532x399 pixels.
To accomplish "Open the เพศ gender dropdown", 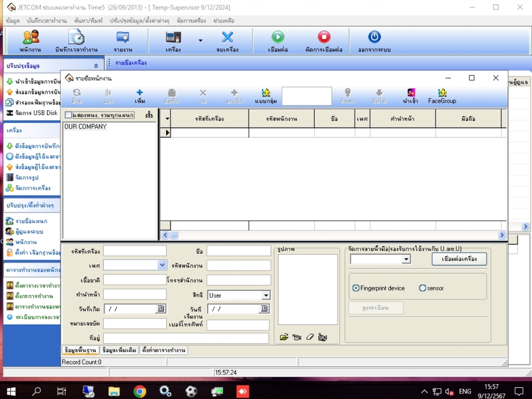I will pos(162,265).
